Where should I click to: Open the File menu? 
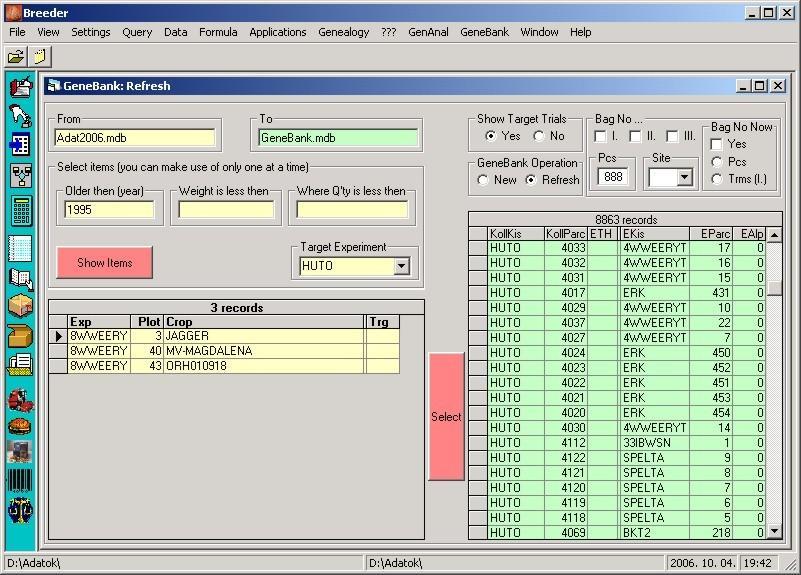(x=17, y=32)
